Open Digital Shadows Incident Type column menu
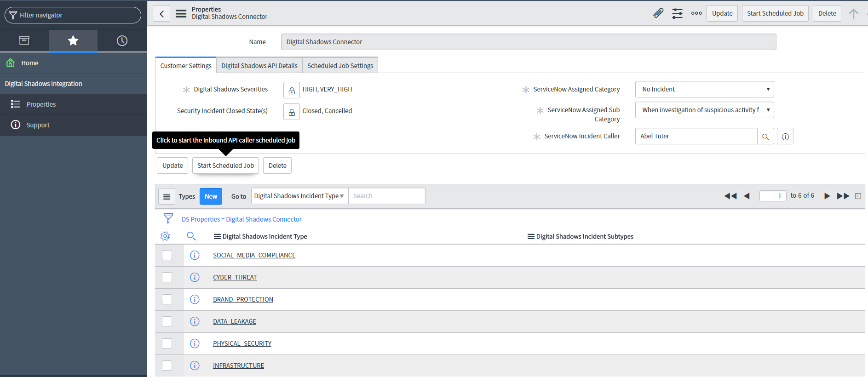The height and width of the screenshot is (377, 868). coord(217,236)
